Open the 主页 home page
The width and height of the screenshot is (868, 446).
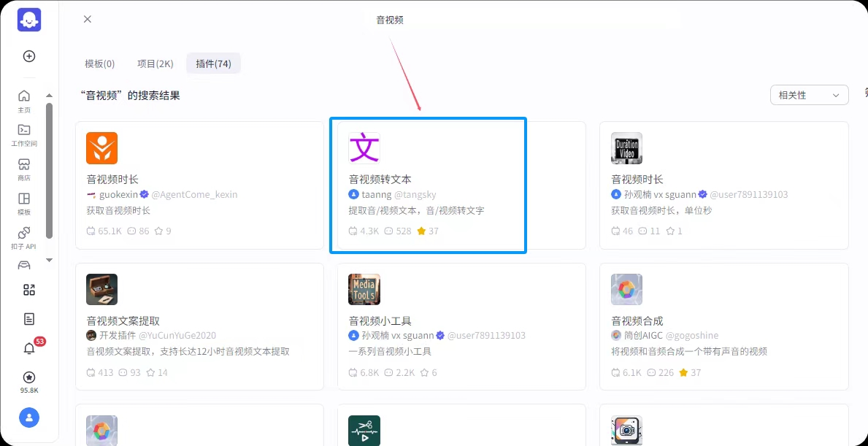click(x=24, y=101)
